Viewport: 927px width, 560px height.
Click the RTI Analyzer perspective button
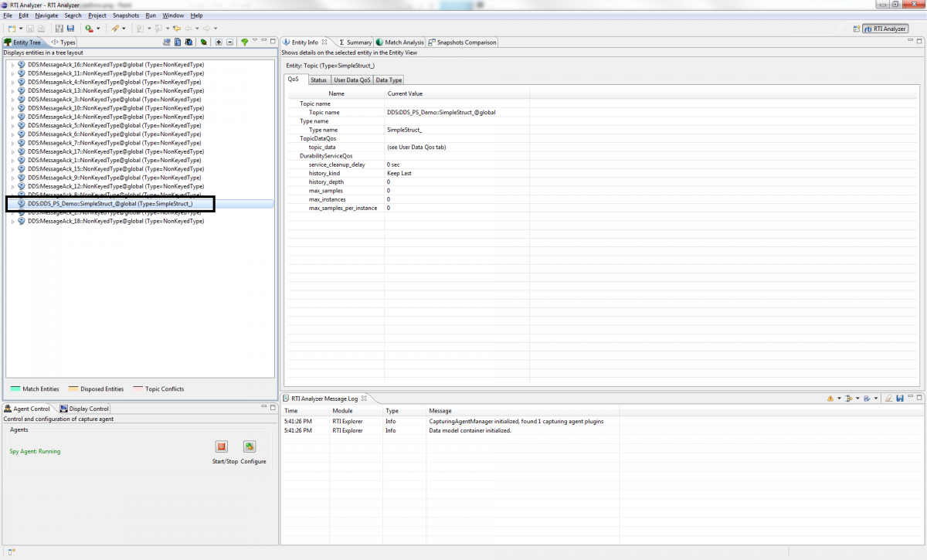[x=885, y=29]
